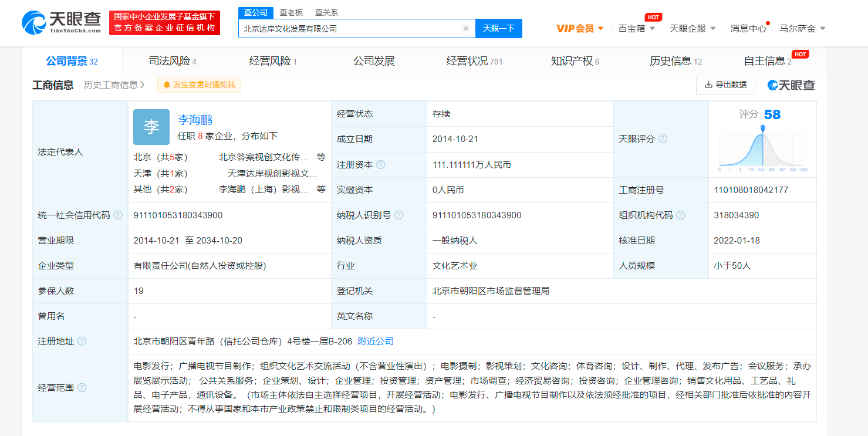The height and width of the screenshot is (436, 868).
Task: Click the 组织机构代码 value 318034390
Action: point(737,215)
